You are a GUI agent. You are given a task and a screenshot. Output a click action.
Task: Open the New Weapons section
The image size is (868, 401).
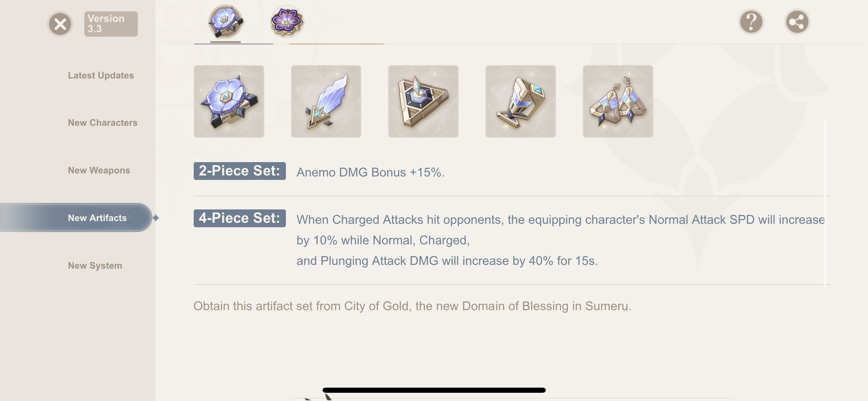click(x=99, y=170)
